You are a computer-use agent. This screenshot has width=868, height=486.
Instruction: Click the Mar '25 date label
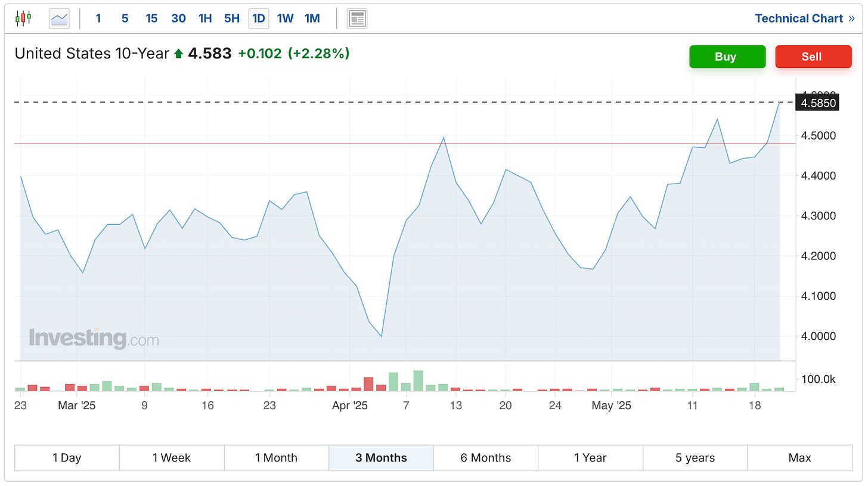tap(77, 405)
